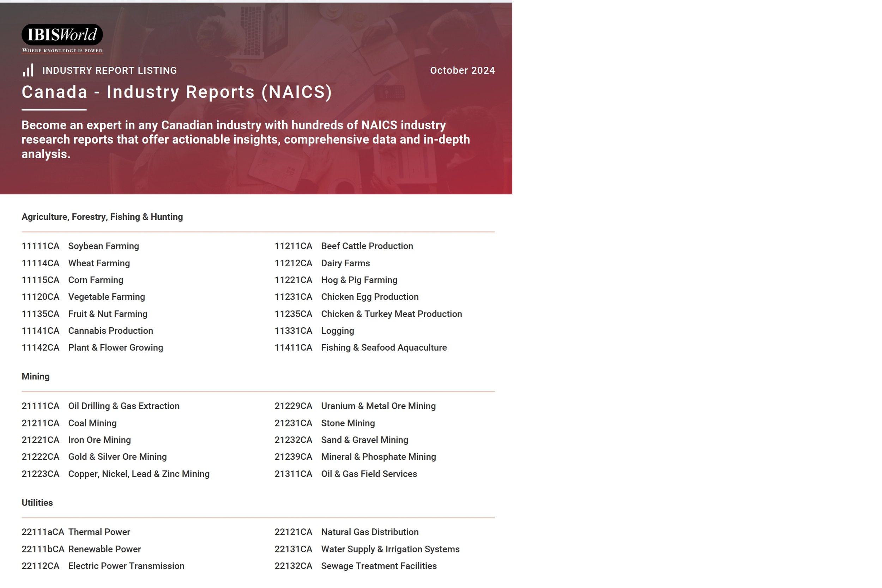Open the Vegetable Farming report
The image size is (882, 588).
pos(107,297)
